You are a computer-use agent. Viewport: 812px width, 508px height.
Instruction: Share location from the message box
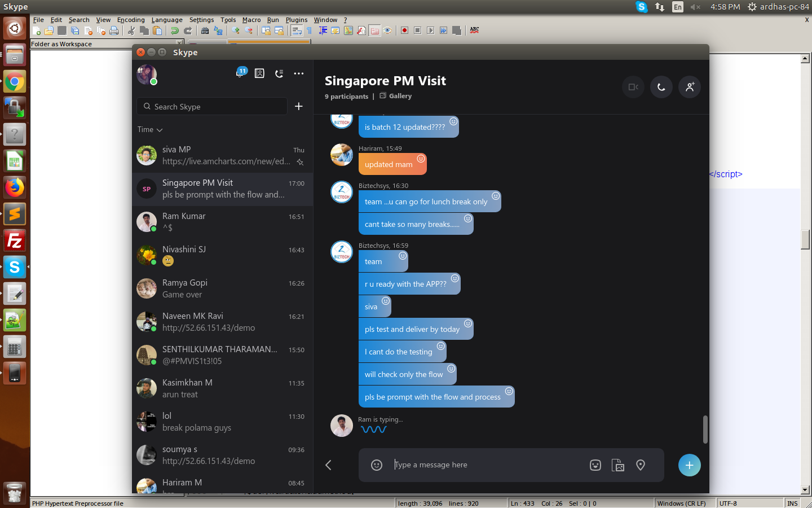coord(641,465)
